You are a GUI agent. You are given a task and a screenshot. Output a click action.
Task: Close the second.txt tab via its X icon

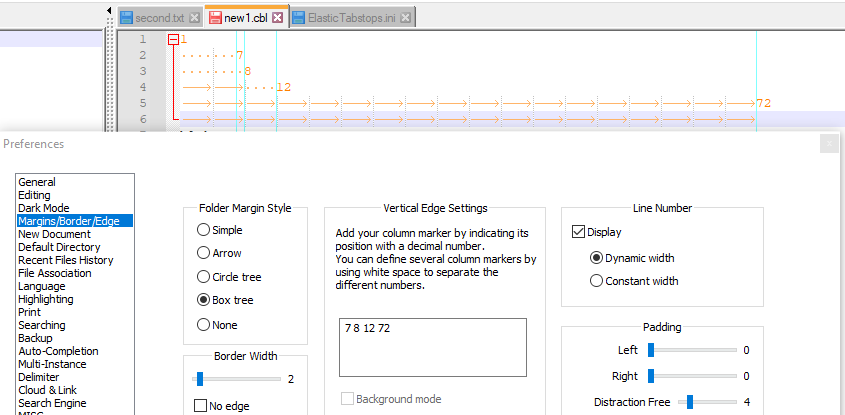(193, 18)
